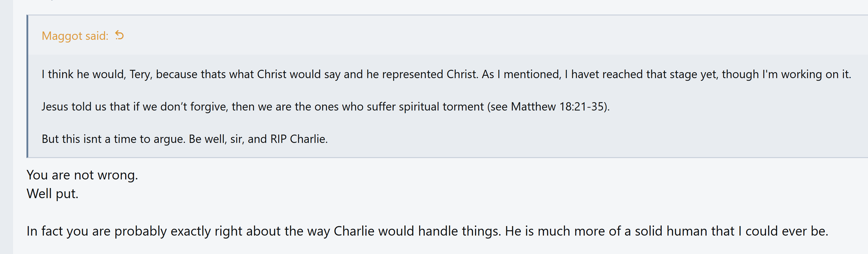This screenshot has height=254, width=868.
Task: Click the reply line 'Well put.'
Action: click(x=53, y=194)
